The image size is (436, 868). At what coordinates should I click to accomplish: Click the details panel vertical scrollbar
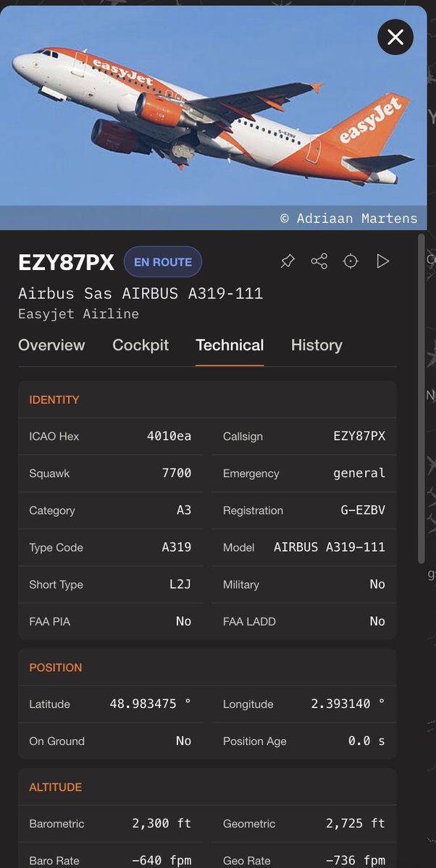point(422,399)
